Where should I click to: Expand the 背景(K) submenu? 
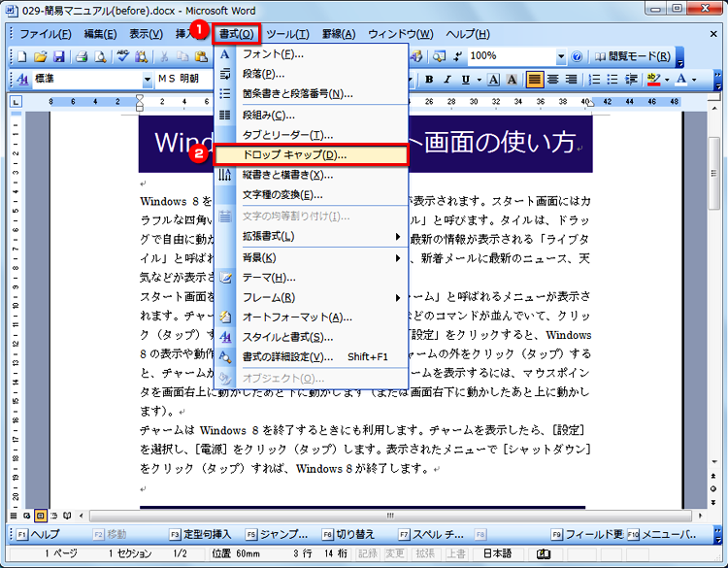311,257
